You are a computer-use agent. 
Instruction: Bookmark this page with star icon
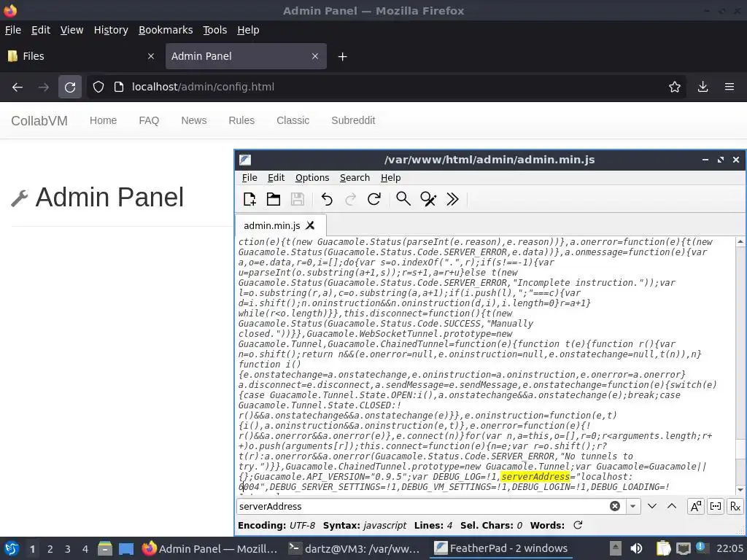click(x=674, y=87)
